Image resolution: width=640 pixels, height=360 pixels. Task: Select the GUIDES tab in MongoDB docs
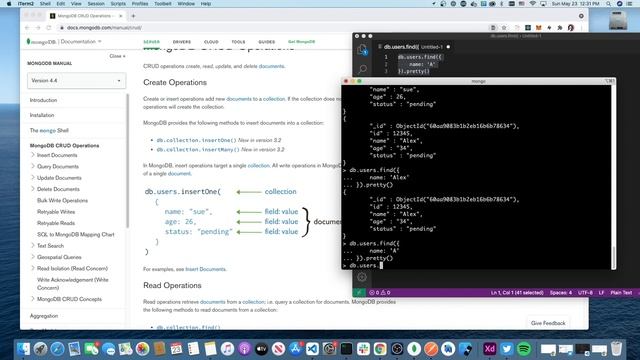[267, 42]
